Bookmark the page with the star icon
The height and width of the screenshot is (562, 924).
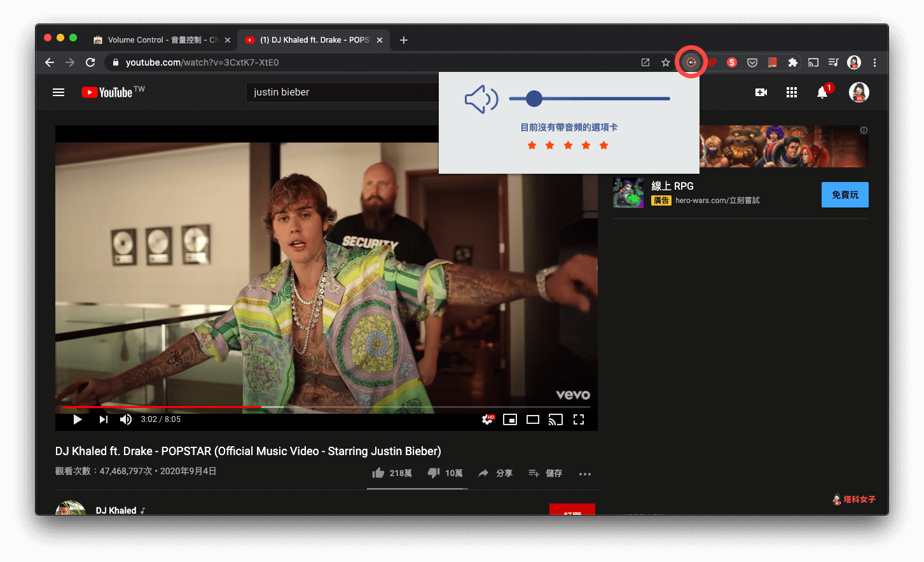(x=665, y=62)
